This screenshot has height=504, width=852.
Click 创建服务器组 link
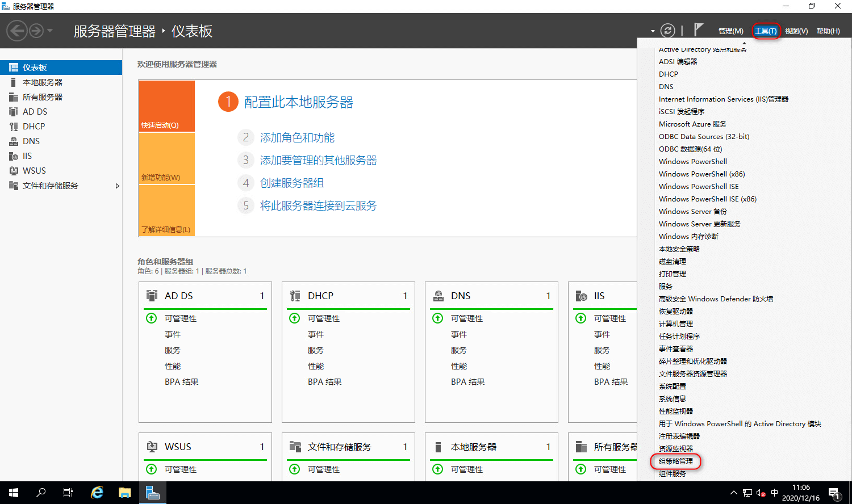pos(292,183)
